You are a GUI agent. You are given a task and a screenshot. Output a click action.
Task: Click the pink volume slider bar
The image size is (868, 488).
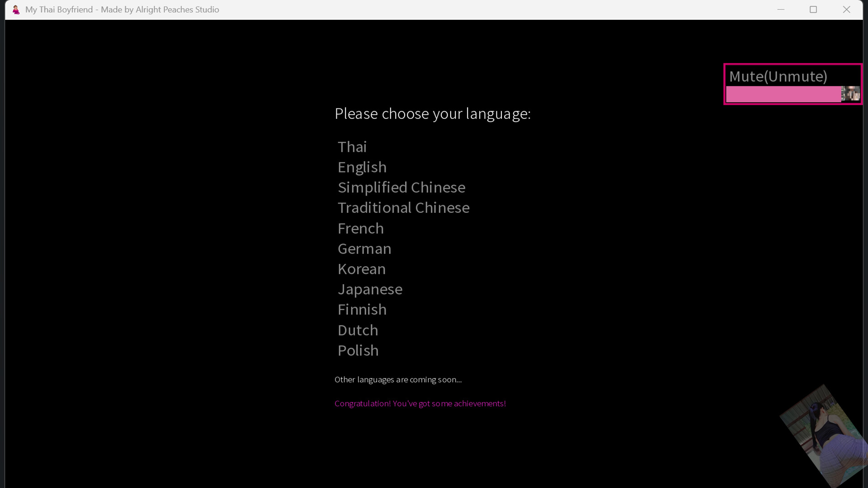pyautogui.click(x=783, y=94)
